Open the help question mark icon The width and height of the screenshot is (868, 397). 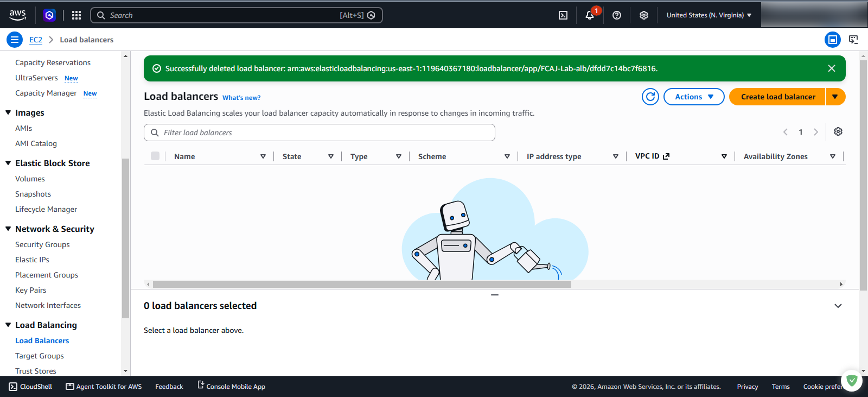[617, 15]
